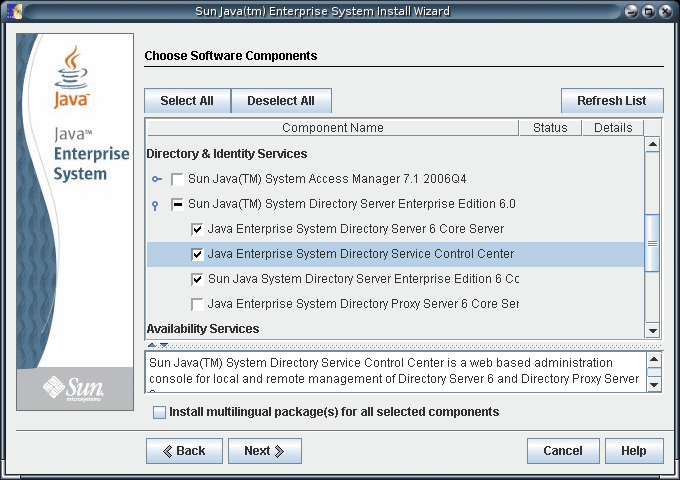This screenshot has height=480, width=680.
Task: Click component list scrollbar up arrow
Action: coord(652,144)
